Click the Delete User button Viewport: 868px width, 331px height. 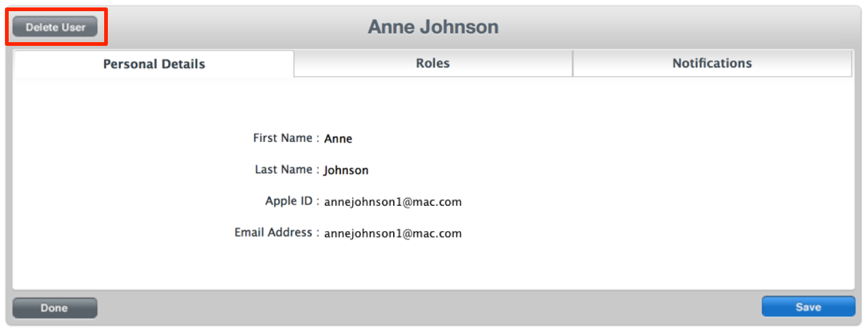(x=55, y=27)
